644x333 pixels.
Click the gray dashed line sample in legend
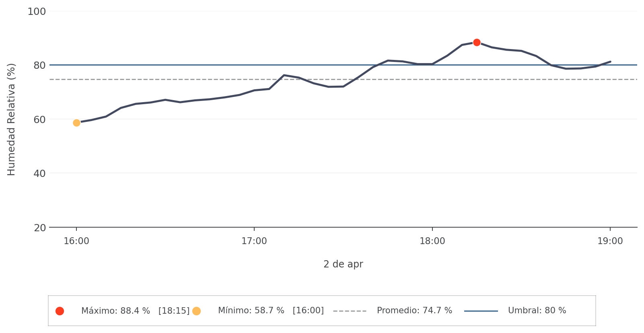pos(350,311)
